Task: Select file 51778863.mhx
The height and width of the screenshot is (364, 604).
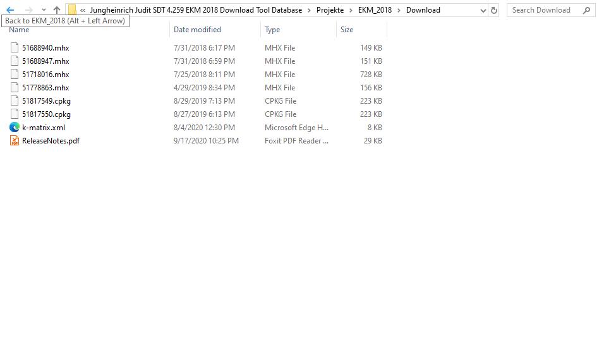Action: (45, 87)
